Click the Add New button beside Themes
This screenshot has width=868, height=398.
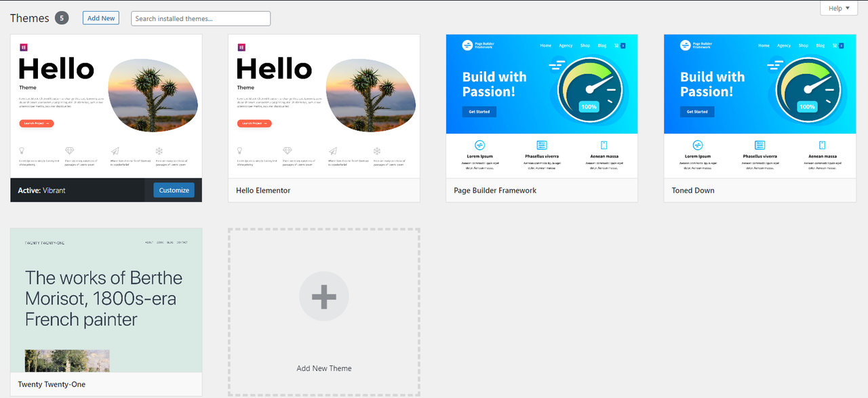coord(101,18)
